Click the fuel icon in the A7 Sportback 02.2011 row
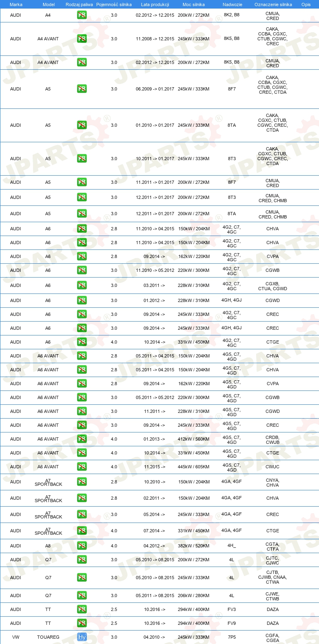 (x=82, y=498)
